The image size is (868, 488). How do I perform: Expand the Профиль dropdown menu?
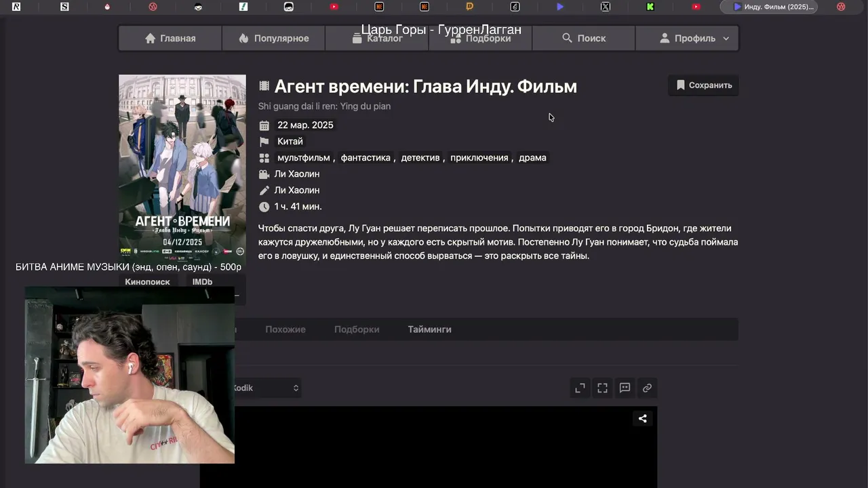[x=687, y=39]
